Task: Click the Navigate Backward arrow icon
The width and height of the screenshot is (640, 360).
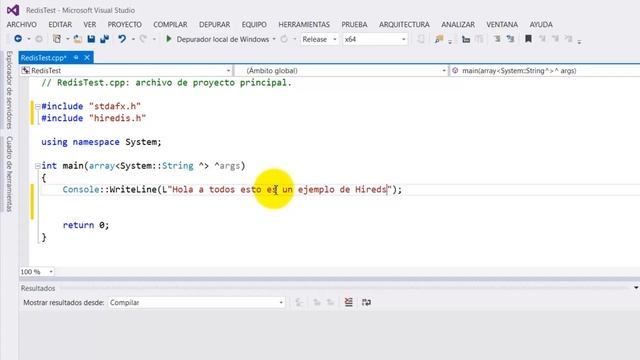Action: point(18,39)
